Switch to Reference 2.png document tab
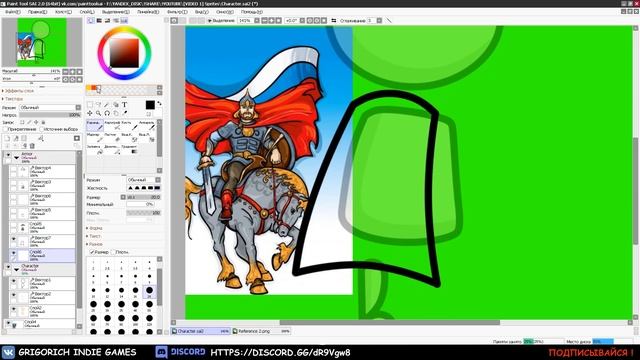 pos(261,331)
